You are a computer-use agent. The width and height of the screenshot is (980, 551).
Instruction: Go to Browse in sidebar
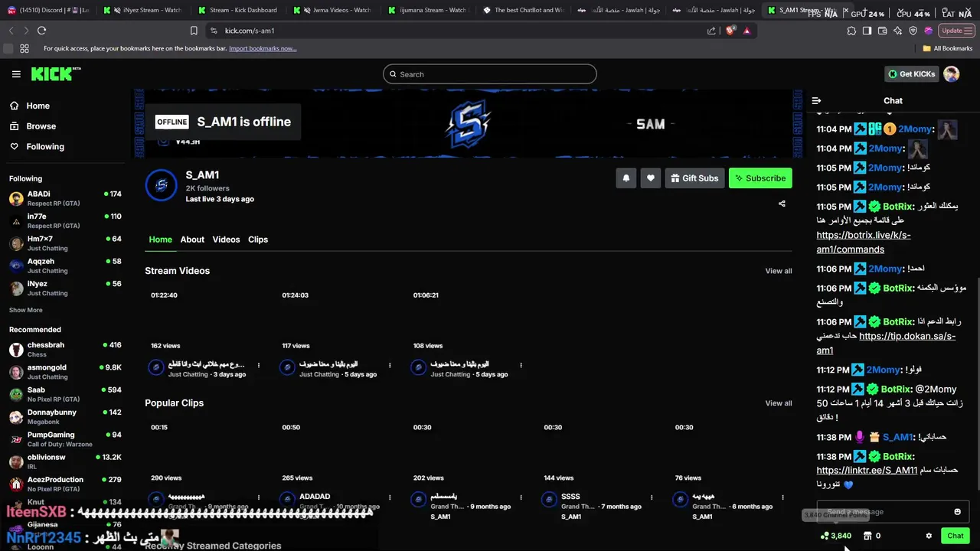tap(33, 126)
